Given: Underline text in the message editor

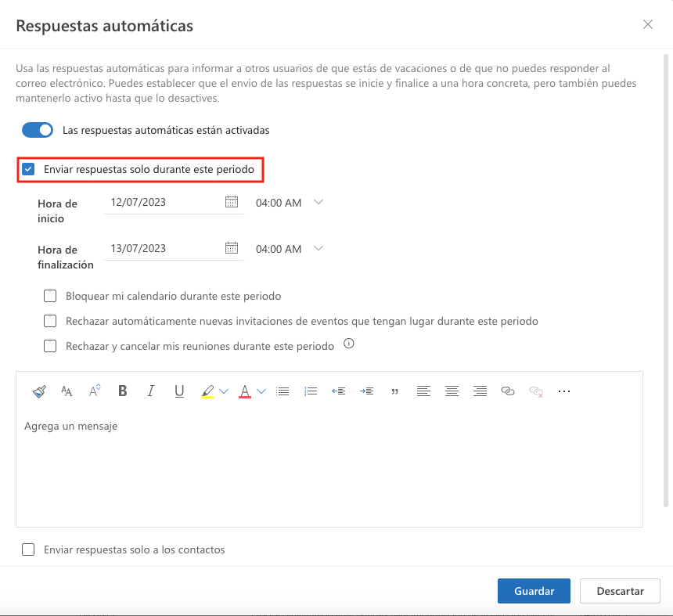Looking at the screenshot, I should (179, 391).
